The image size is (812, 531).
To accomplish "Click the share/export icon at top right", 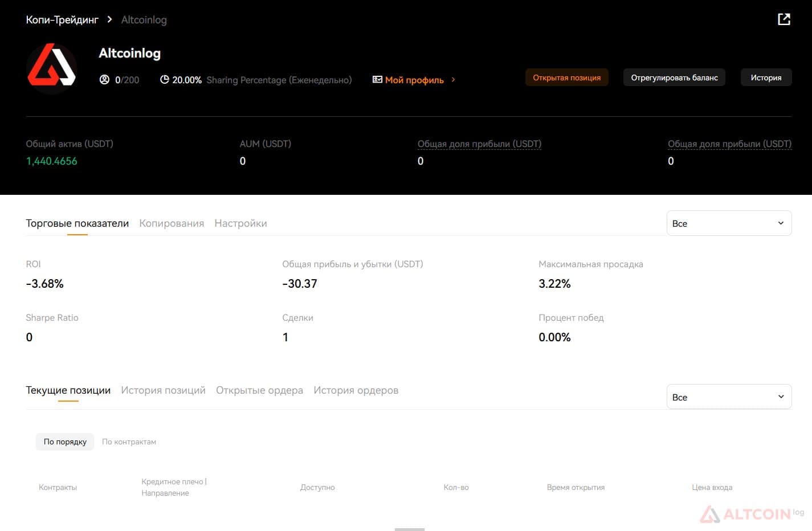I will pos(784,19).
